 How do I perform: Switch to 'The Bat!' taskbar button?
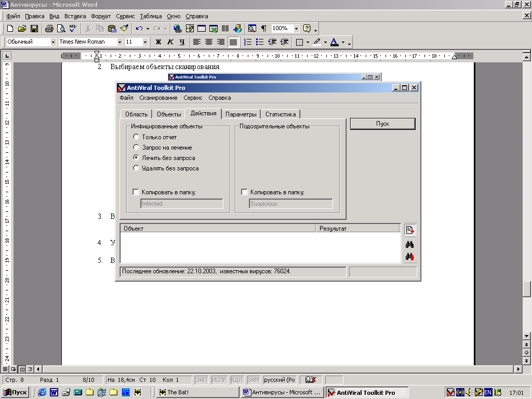198,392
